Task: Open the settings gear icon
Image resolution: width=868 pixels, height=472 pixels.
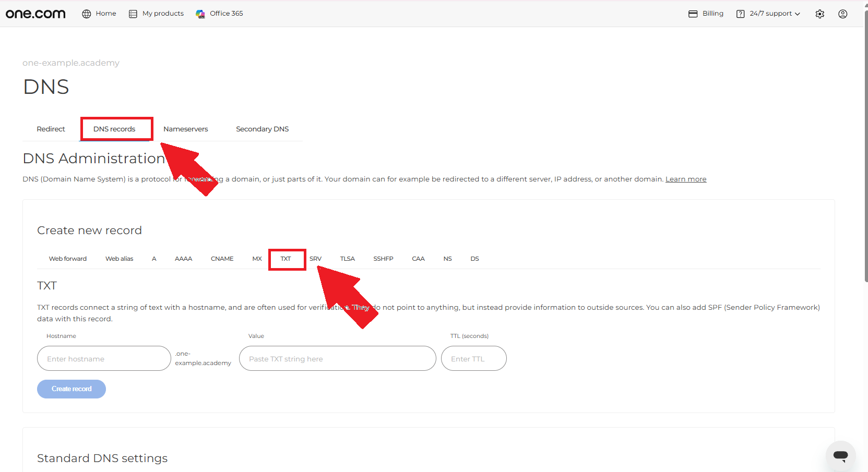Action: 820,14
